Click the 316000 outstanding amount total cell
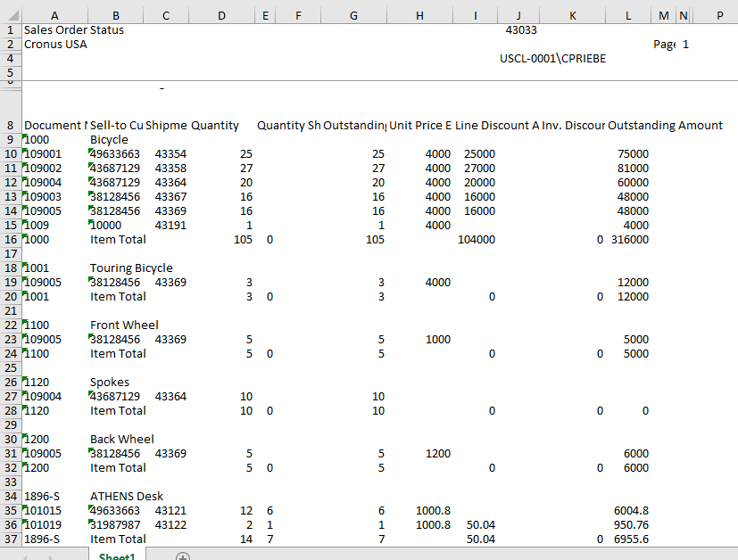738x560 pixels. [630, 240]
